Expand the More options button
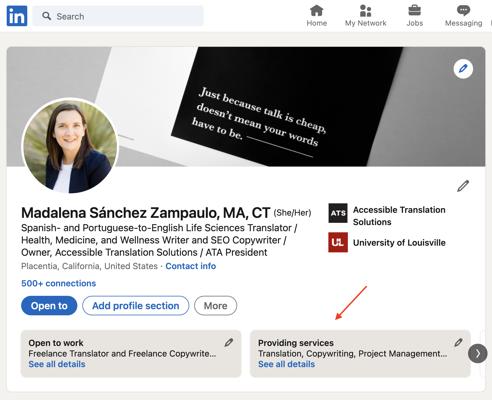 (215, 306)
